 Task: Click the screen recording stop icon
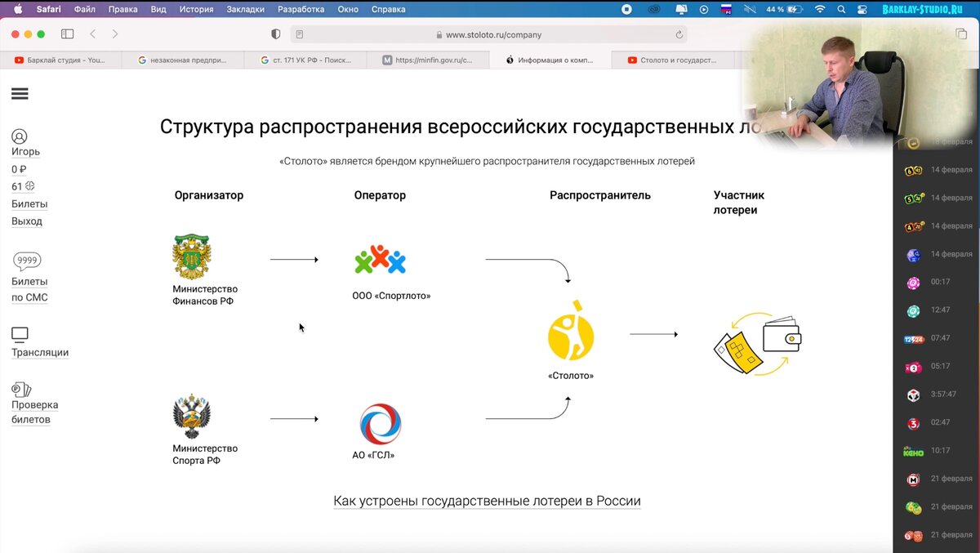click(x=626, y=9)
